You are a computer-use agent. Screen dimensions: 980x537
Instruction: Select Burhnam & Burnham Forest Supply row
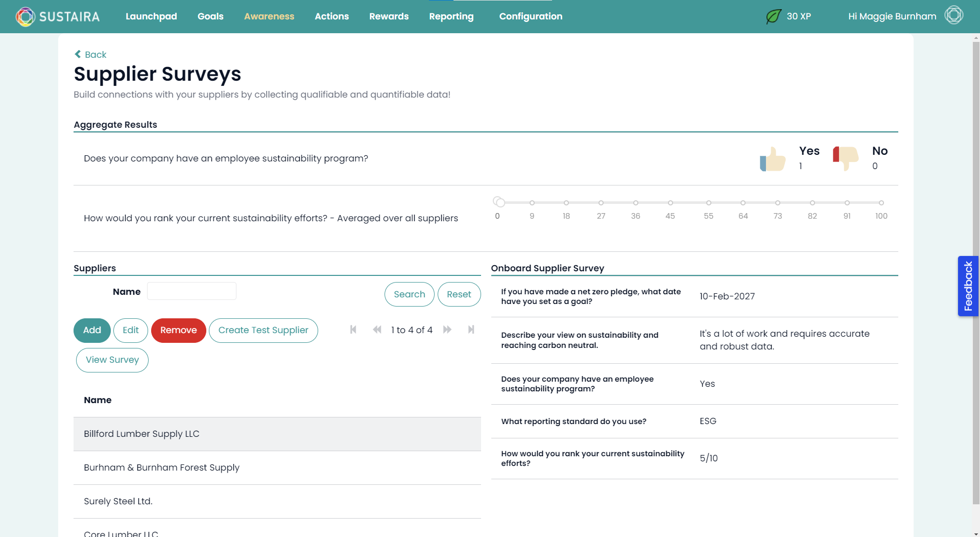click(x=277, y=468)
